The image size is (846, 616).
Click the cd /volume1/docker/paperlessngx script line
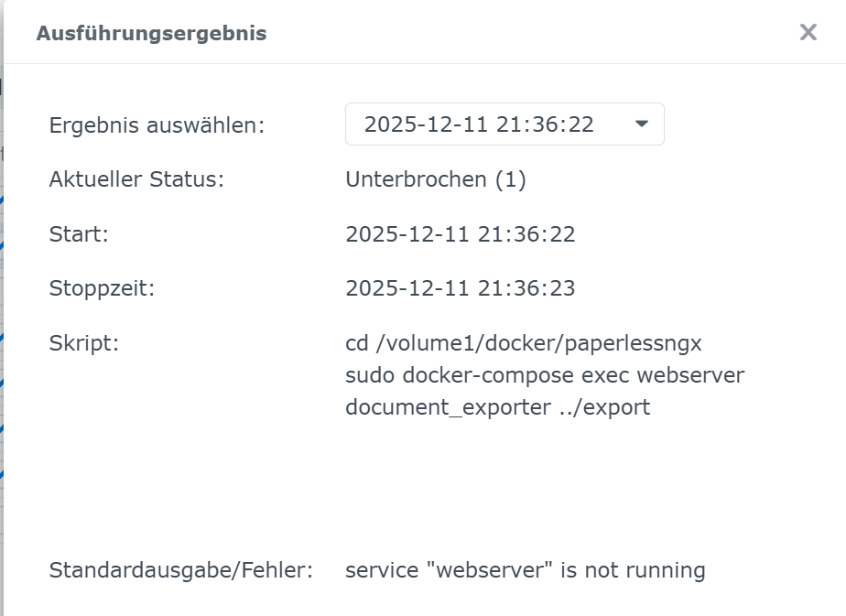pos(524,344)
